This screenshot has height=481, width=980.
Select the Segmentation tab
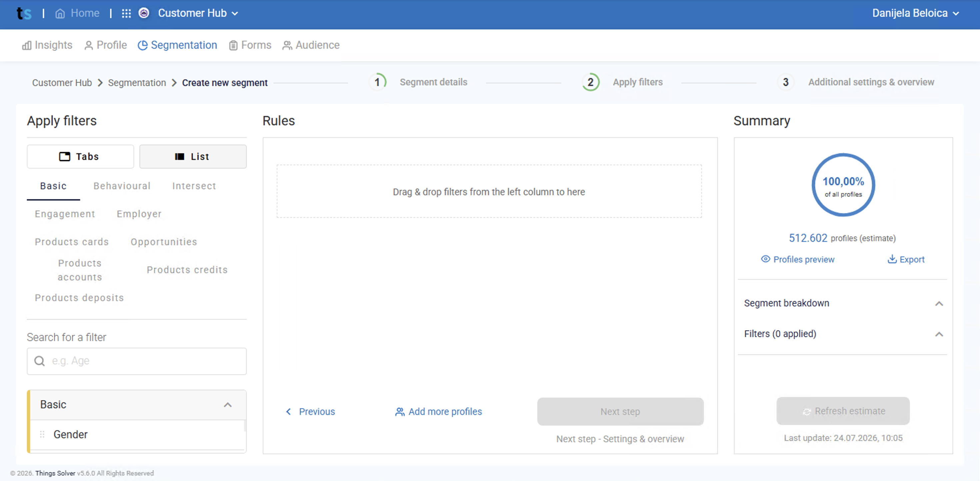pos(177,45)
